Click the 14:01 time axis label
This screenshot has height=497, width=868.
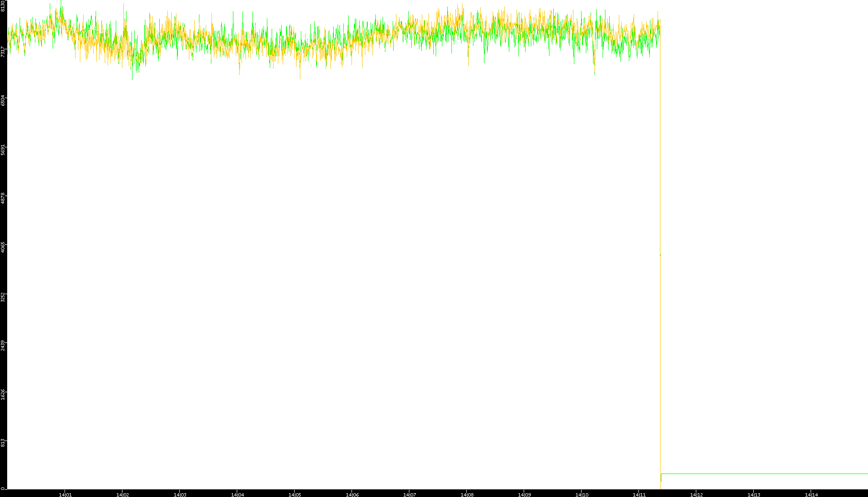[65, 494]
